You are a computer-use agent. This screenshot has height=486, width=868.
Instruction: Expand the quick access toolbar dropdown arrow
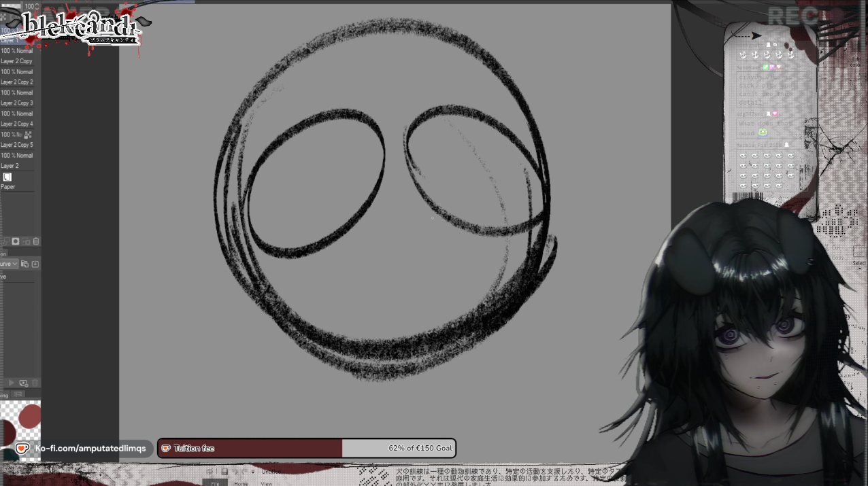[x=252, y=471]
